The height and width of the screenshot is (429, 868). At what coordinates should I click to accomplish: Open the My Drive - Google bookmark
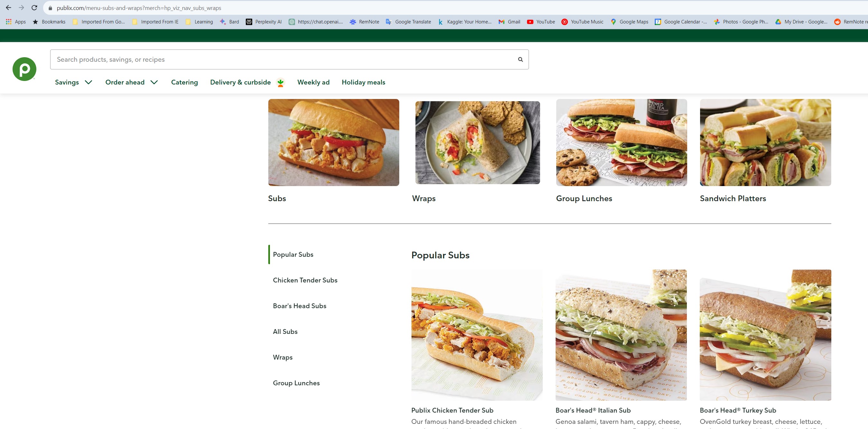point(801,22)
